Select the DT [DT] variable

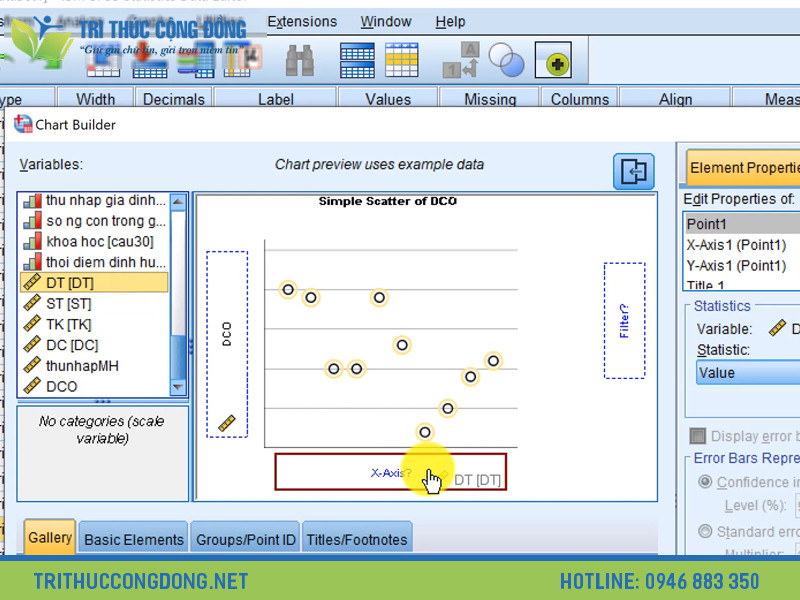[95, 282]
